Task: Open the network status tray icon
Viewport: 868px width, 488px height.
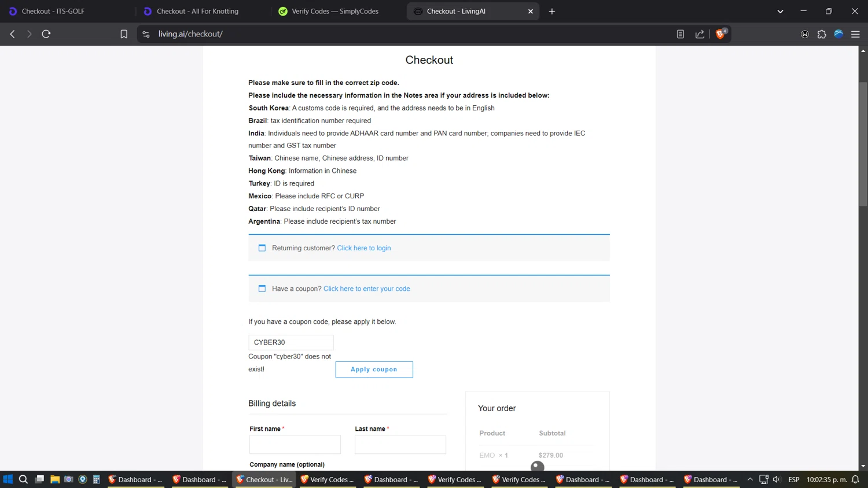Action: 764,479
